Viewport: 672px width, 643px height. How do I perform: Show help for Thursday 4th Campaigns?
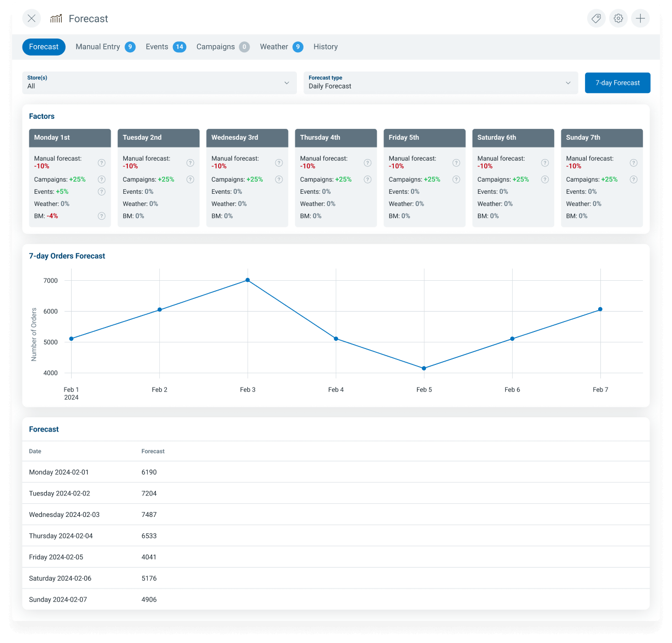(367, 179)
